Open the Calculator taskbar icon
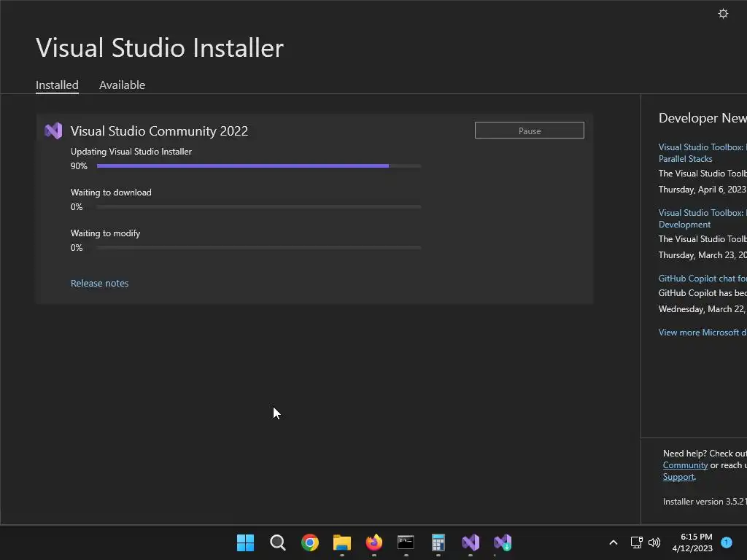 click(438, 542)
